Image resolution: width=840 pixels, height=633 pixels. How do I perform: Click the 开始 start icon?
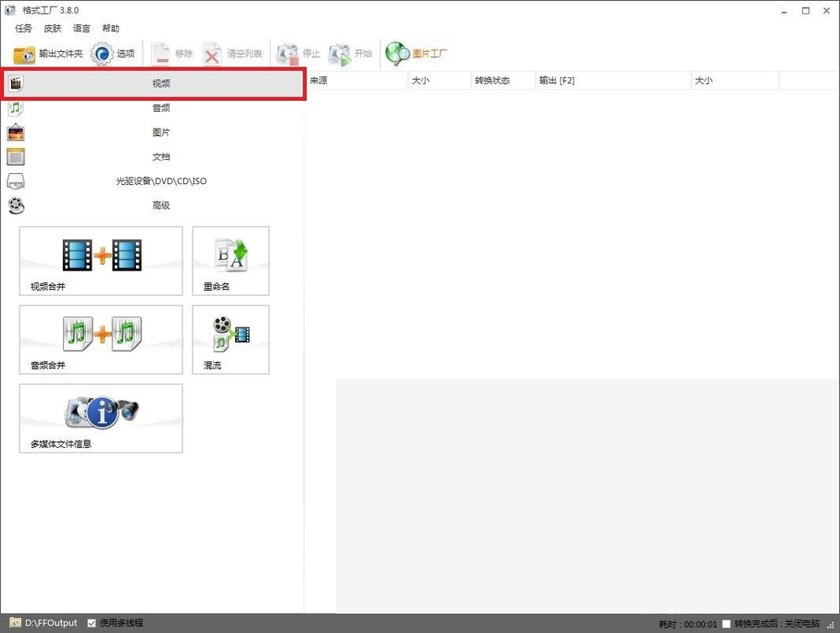[x=339, y=54]
